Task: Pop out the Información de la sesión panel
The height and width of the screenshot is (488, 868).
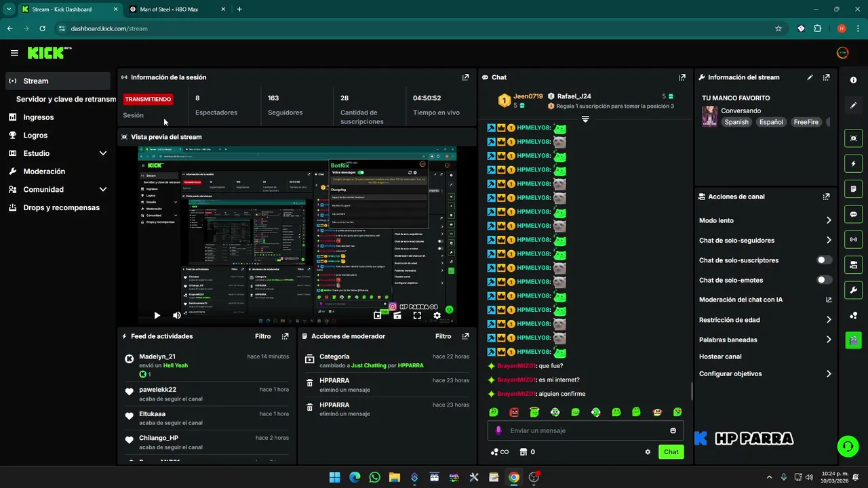Action: click(x=465, y=77)
